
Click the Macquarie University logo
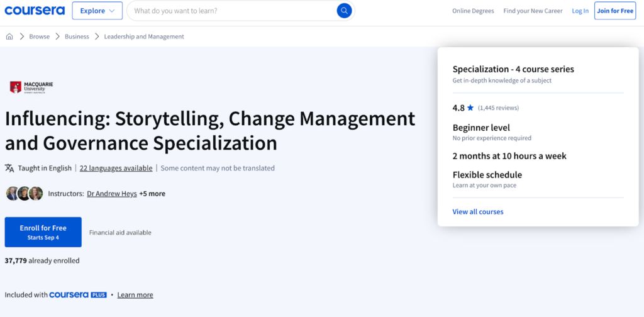click(31, 87)
